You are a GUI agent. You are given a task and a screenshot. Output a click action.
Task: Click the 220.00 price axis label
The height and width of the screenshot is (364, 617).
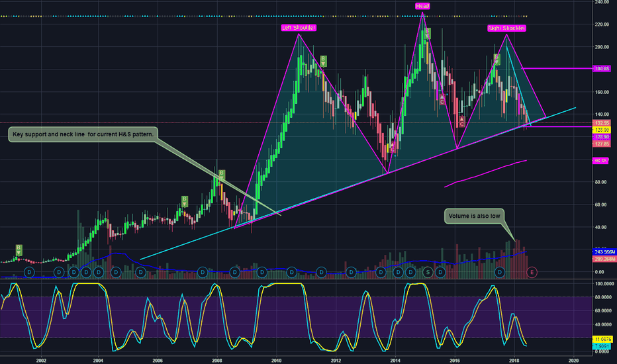[602, 24]
